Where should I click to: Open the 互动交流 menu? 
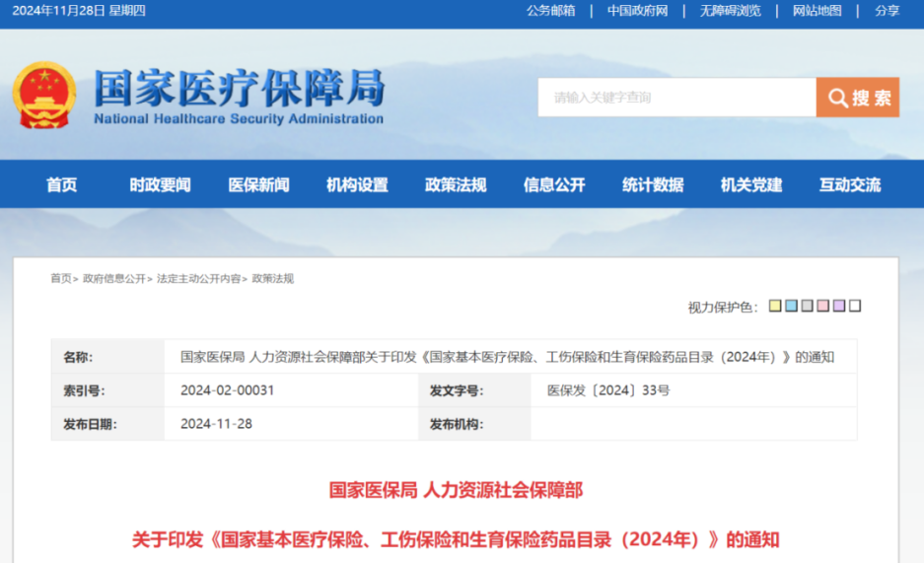pyautogui.click(x=850, y=185)
